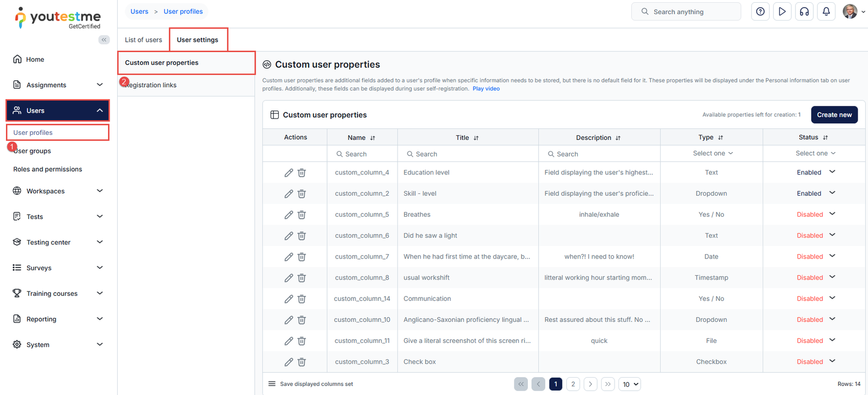Open the help question mark icon
Viewport: 868px width, 395px height.
760,11
